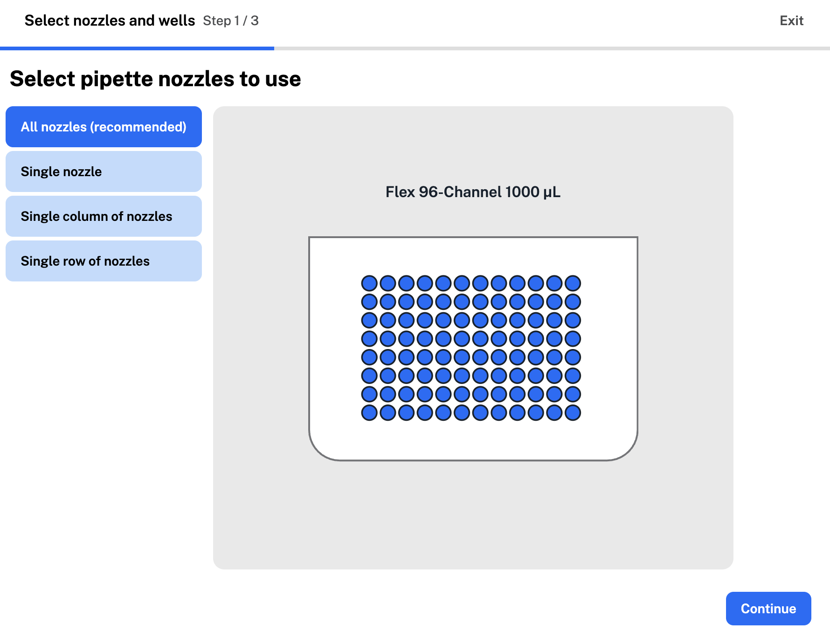This screenshot has height=644, width=830.
Task: Select the All nozzles (recommended) option
Action: (104, 127)
